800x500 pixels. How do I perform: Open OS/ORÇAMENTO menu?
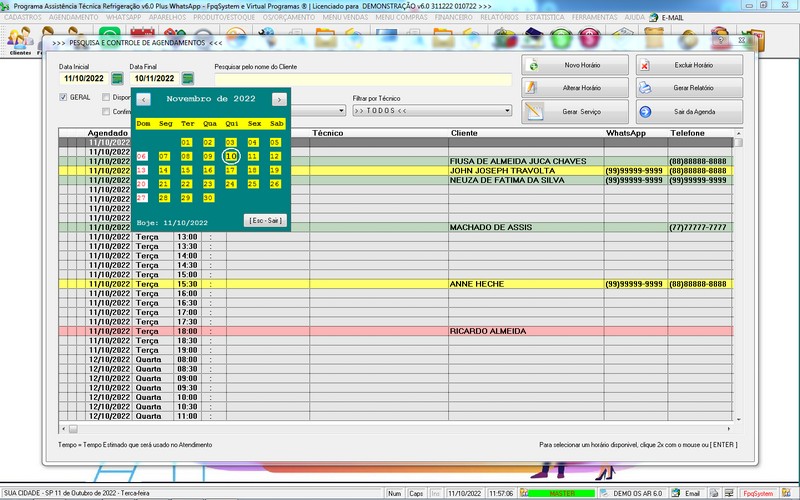pos(289,17)
